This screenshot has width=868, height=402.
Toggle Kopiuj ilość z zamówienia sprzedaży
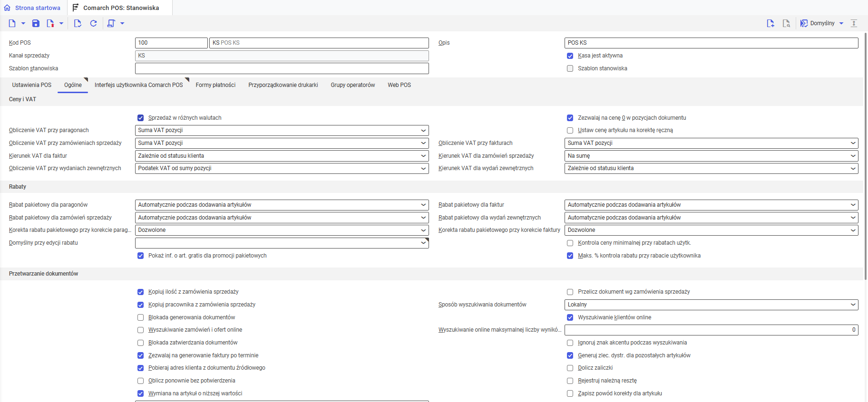click(x=140, y=292)
